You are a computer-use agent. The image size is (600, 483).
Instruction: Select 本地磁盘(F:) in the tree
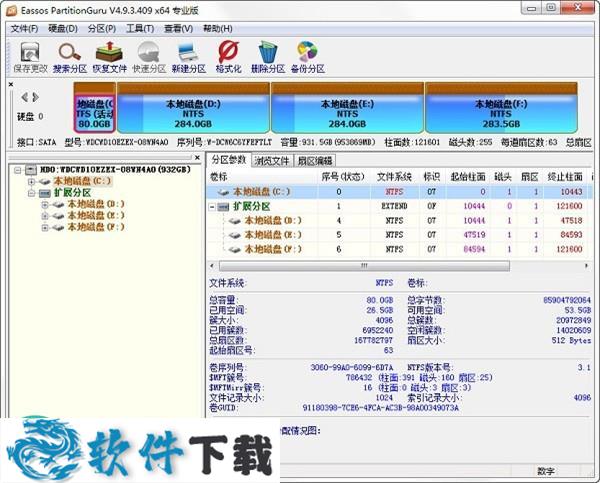click(x=96, y=227)
